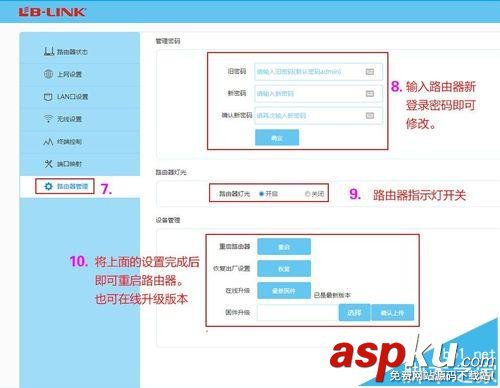Click the 重启 button beside 重启路由器
500x388 pixels.
click(284, 247)
